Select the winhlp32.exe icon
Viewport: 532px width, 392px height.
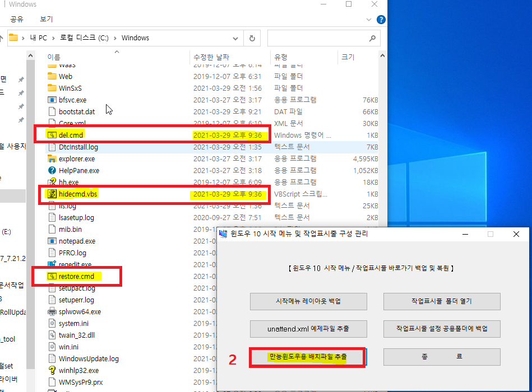pos(52,370)
